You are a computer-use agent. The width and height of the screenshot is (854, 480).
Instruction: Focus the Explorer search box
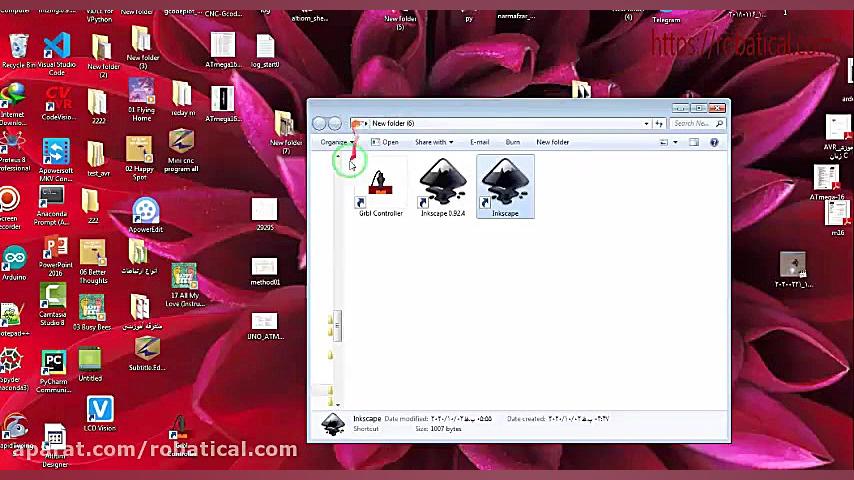[698, 124]
